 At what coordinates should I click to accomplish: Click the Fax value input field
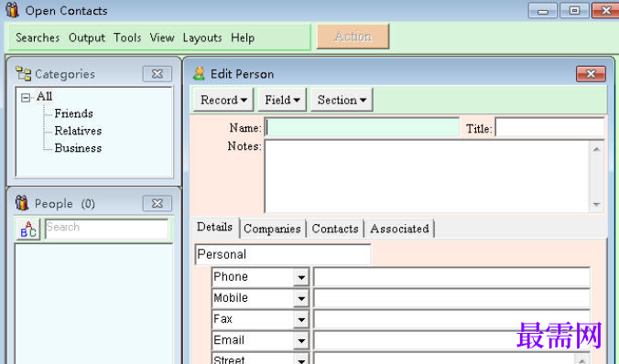(x=451, y=319)
